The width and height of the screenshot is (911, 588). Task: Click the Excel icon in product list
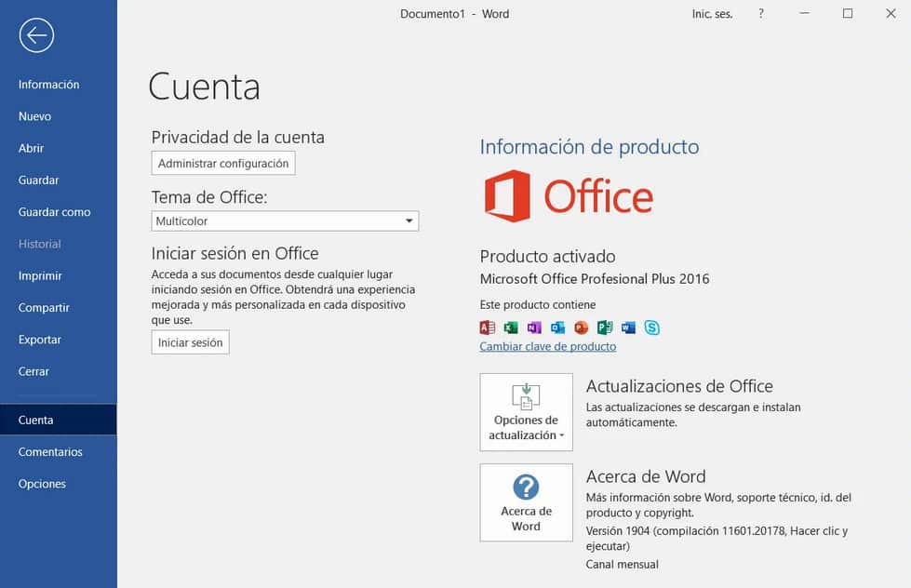pyautogui.click(x=511, y=327)
